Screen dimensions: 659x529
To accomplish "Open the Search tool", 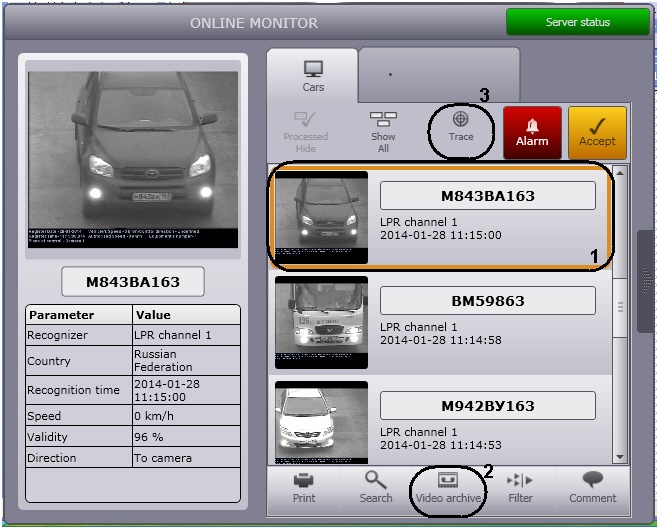I will pos(376,488).
